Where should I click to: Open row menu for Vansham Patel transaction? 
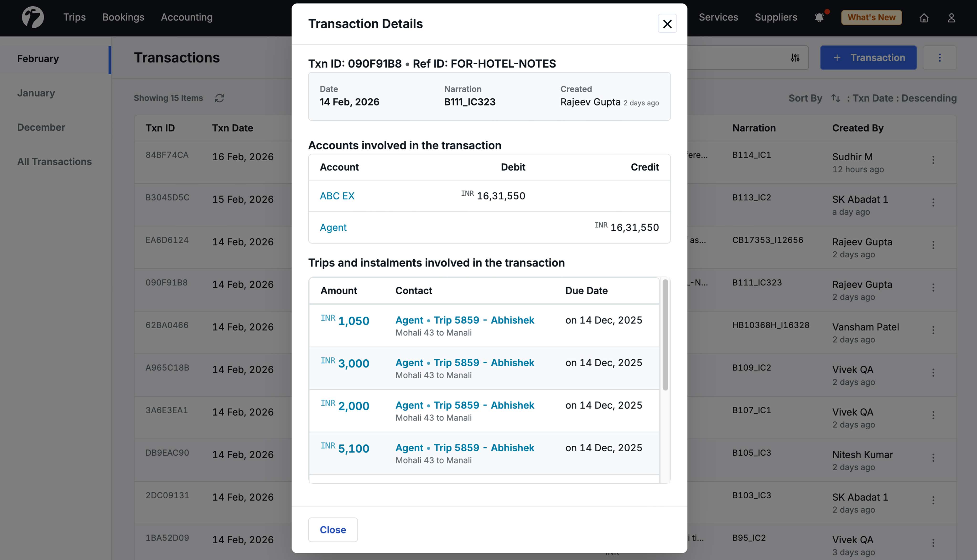933,330
